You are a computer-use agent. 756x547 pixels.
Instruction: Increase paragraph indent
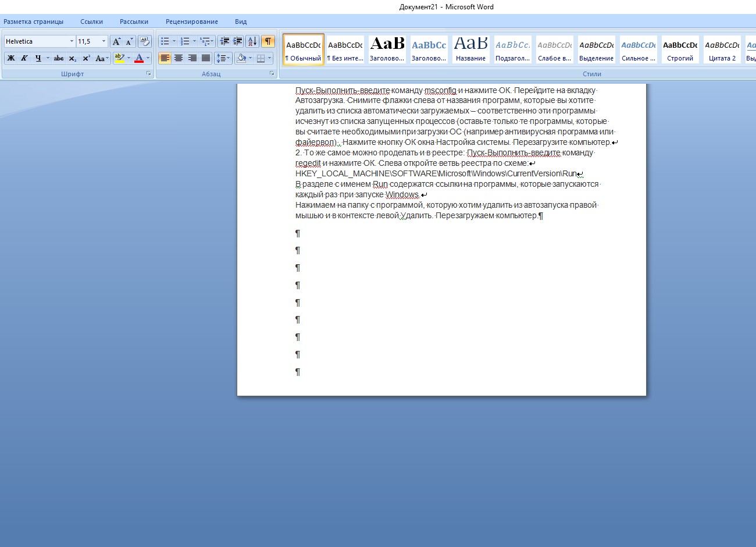[238, 41]
